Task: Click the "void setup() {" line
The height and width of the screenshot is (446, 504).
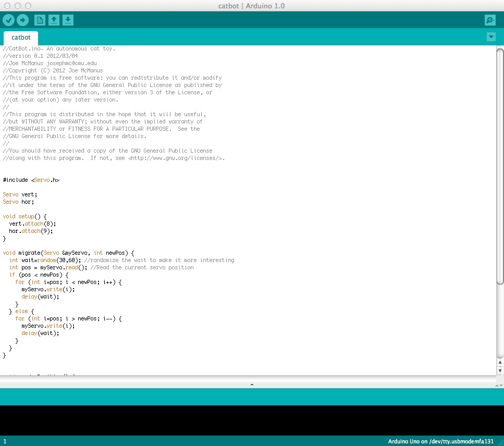Action: (x=24, y=217)
